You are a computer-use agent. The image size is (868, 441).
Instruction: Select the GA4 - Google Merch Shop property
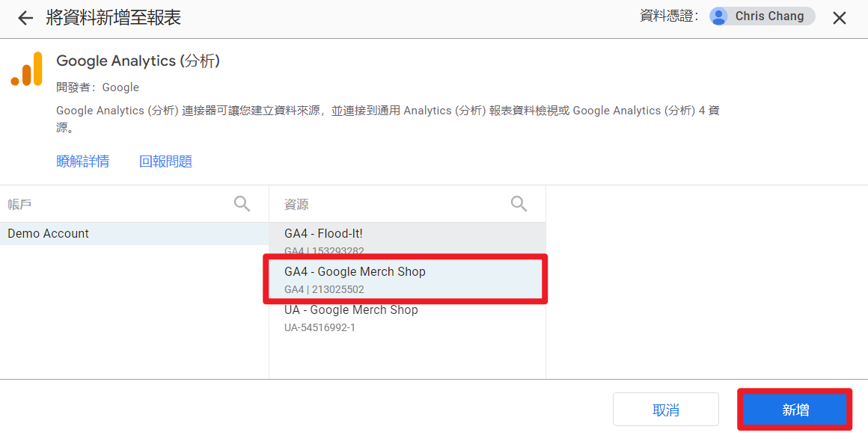(x=406, y=280)
